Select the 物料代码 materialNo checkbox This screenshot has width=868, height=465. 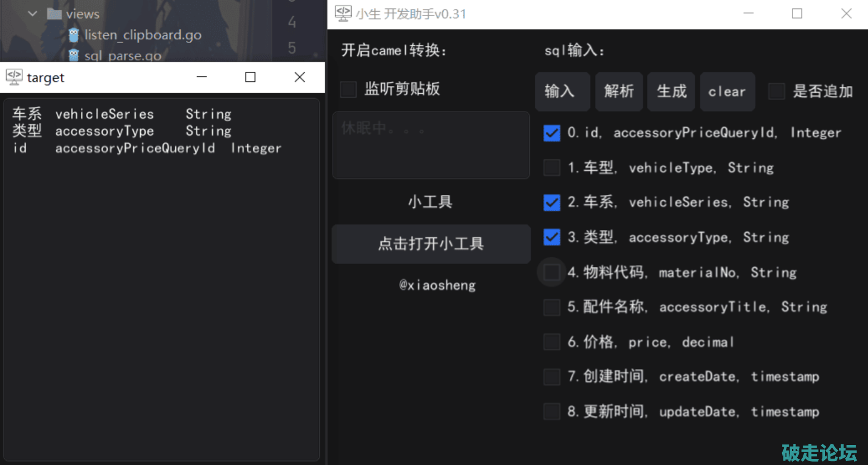(552, 272)
